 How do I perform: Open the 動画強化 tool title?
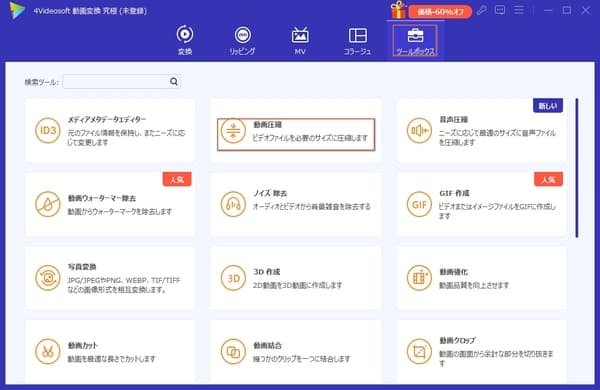pos(453,272)
